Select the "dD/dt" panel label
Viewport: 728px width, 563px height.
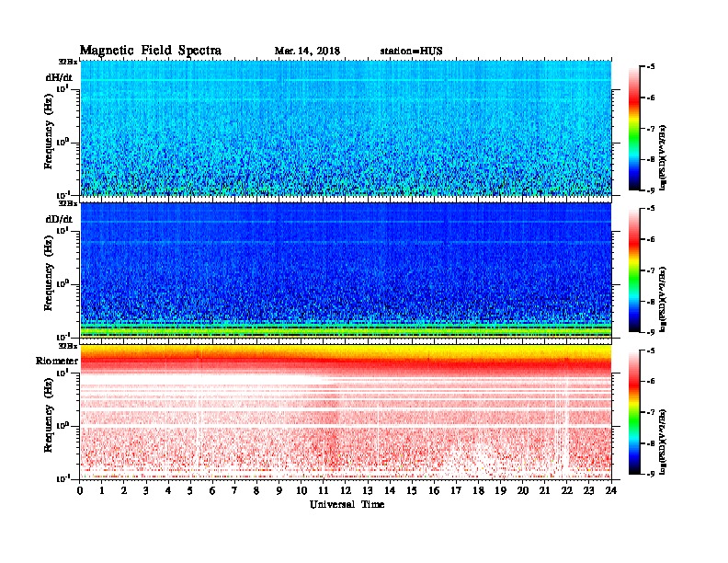[x=59, y=219]
